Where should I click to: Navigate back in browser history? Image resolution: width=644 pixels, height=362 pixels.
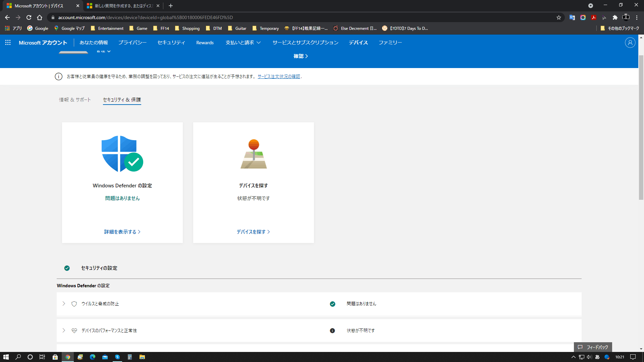pos(7,17)
